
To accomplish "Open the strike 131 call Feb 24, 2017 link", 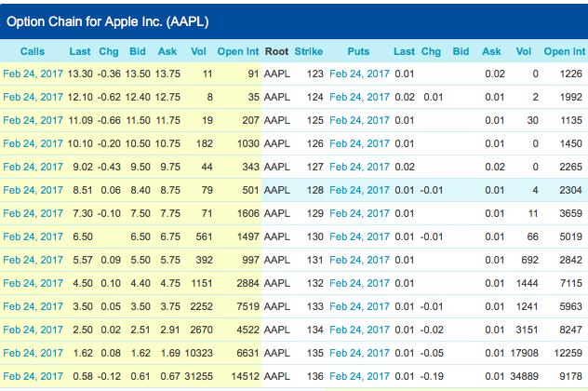I will (x=33, y=260).
